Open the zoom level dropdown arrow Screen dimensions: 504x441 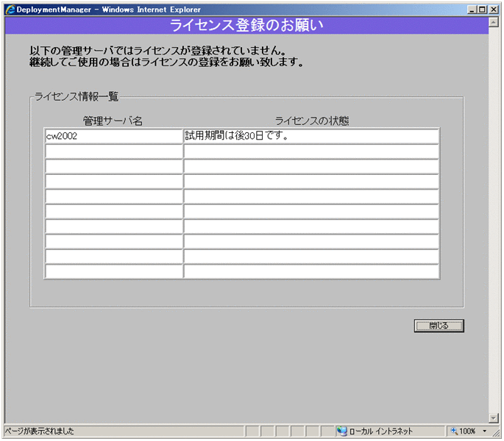485,431
